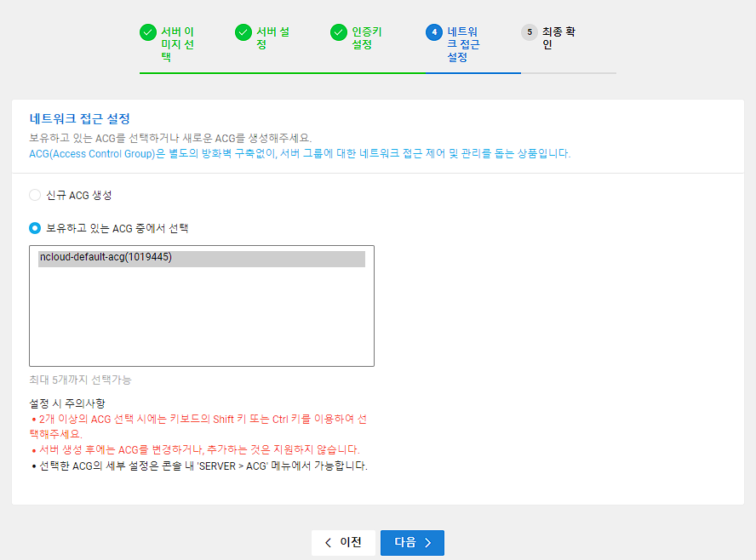Viewport: 756px width, 560px height.
Task: Select the 신규 ACG 생성 radio button
Action: coord(35,195)
